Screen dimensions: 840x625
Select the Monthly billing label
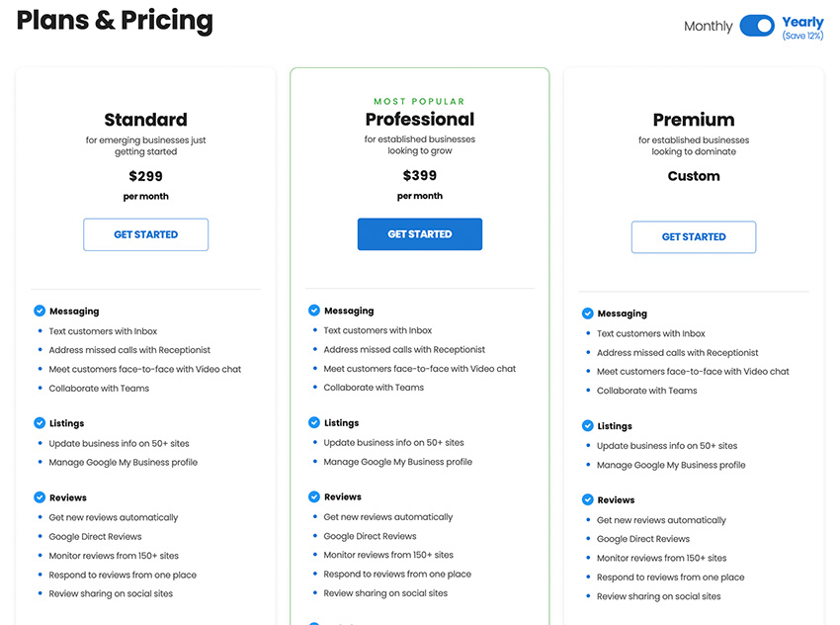[x=709, y=27]
